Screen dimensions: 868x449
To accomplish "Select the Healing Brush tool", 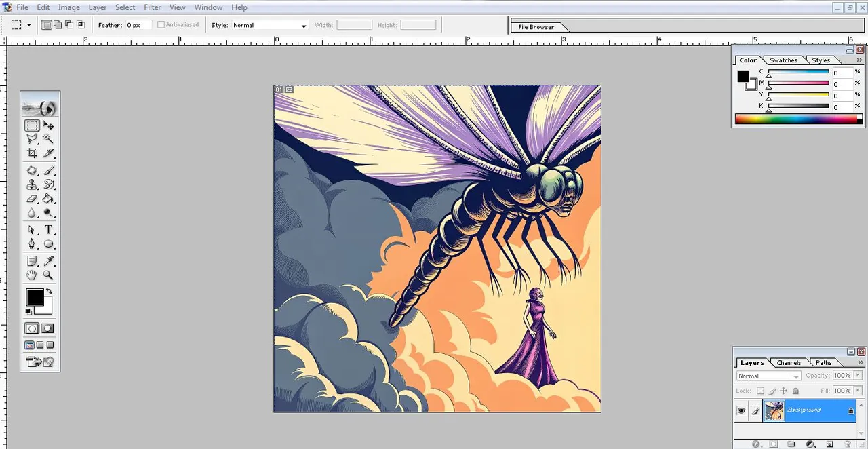I will tap(32, 171).
